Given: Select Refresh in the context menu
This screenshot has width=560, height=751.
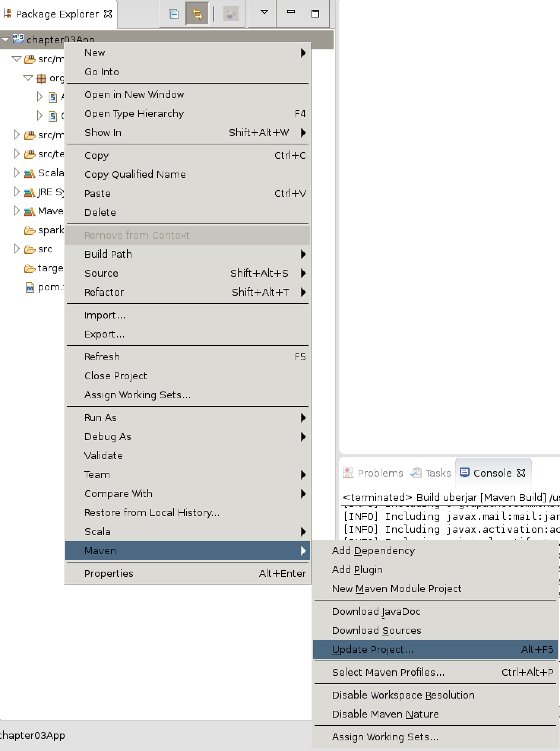Looking at the screenshot, I should click(188, 357).
